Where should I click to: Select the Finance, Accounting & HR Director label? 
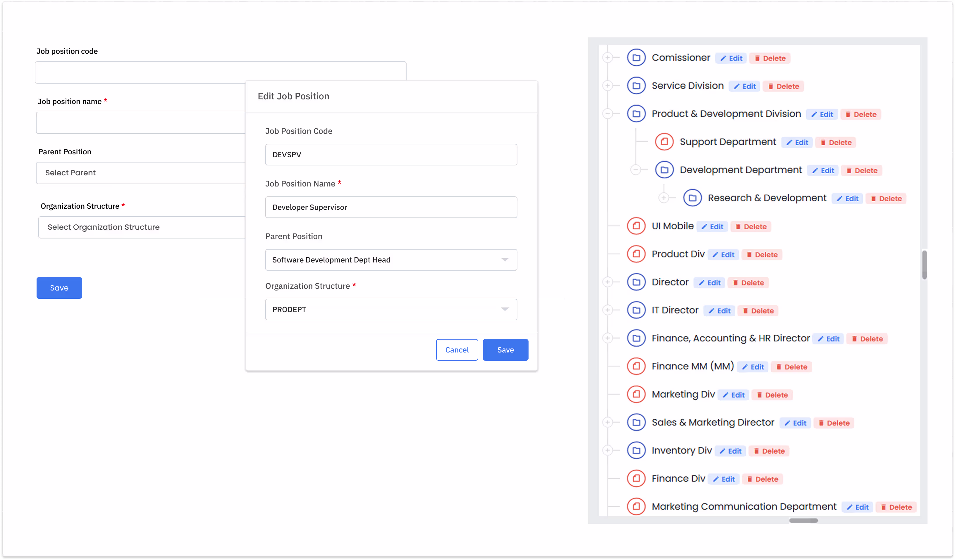tap(730, 338)
